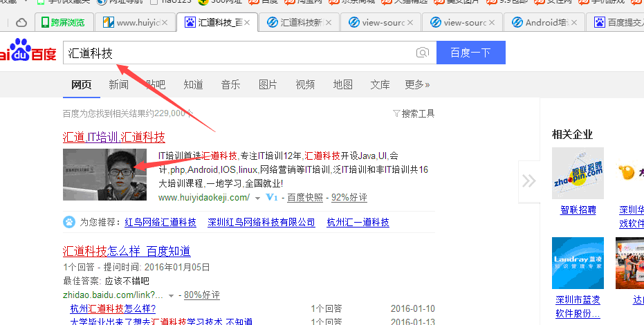
Task: Click the 最佳答案: 应该不错吧 text
Action: point(106,281)
